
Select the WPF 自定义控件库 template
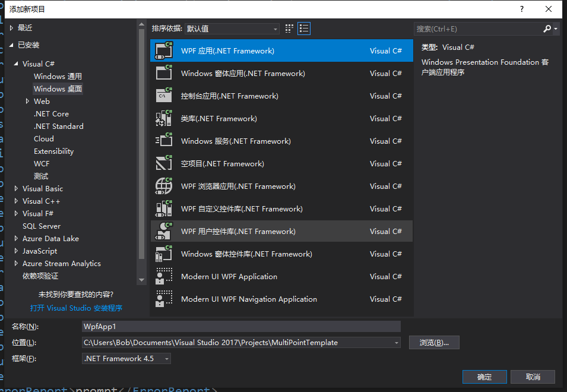coord(249,208)
